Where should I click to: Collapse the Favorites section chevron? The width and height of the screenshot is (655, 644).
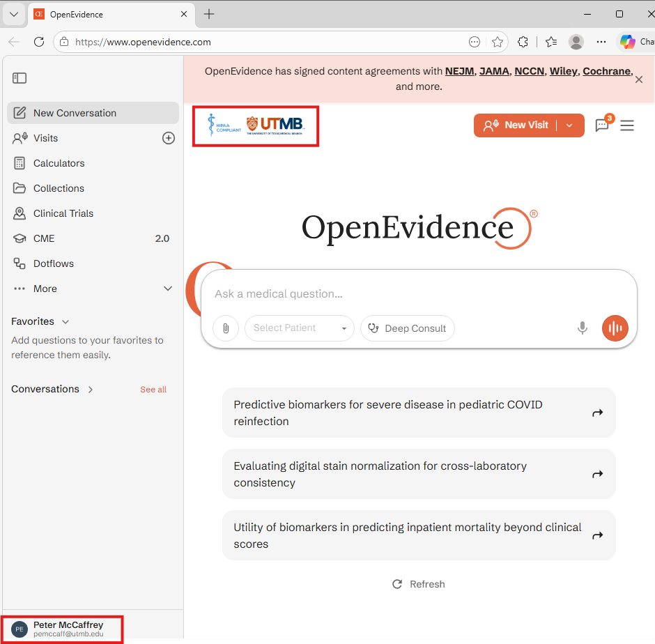(x=65, y=322)
